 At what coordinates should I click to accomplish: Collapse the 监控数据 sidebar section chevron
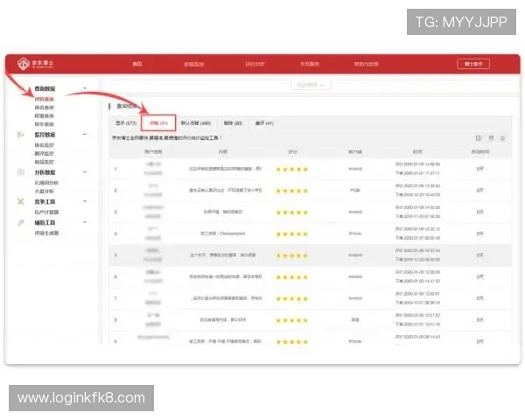pyautogui.click(x=84, y=135)
